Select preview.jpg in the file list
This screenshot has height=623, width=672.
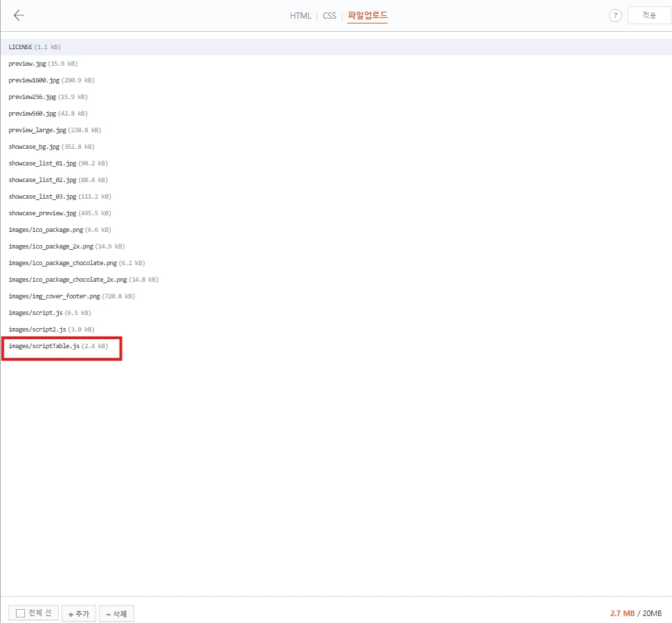point(43,64)
